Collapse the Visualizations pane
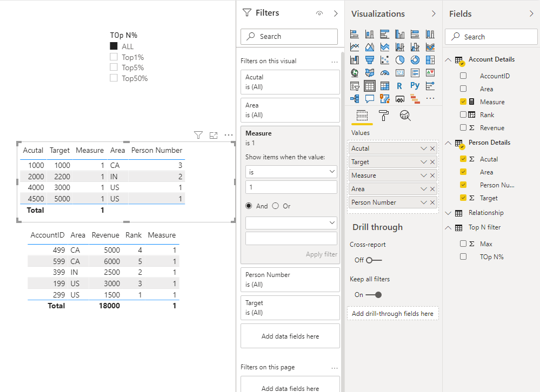This screenshot has height=392, width=540. click(434, 13)
